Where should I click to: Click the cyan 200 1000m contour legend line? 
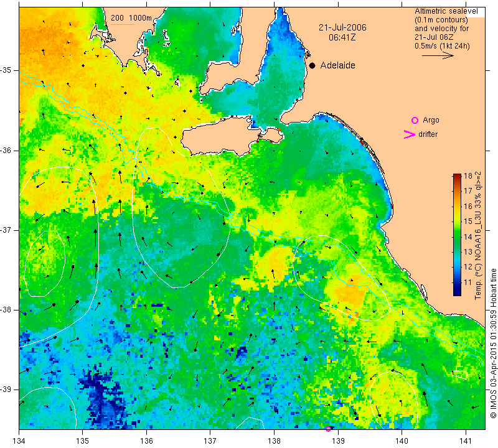click(x=123, y=24)
